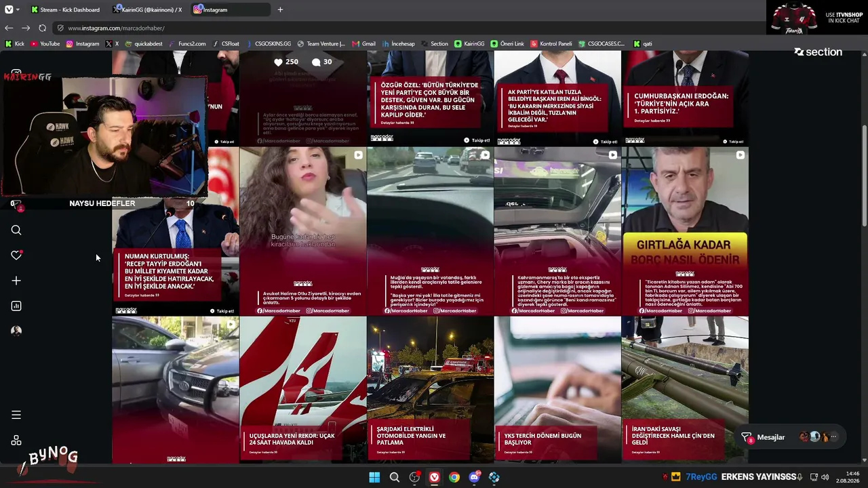Open the profile avatar in the sidebar

tap(16, 331)
